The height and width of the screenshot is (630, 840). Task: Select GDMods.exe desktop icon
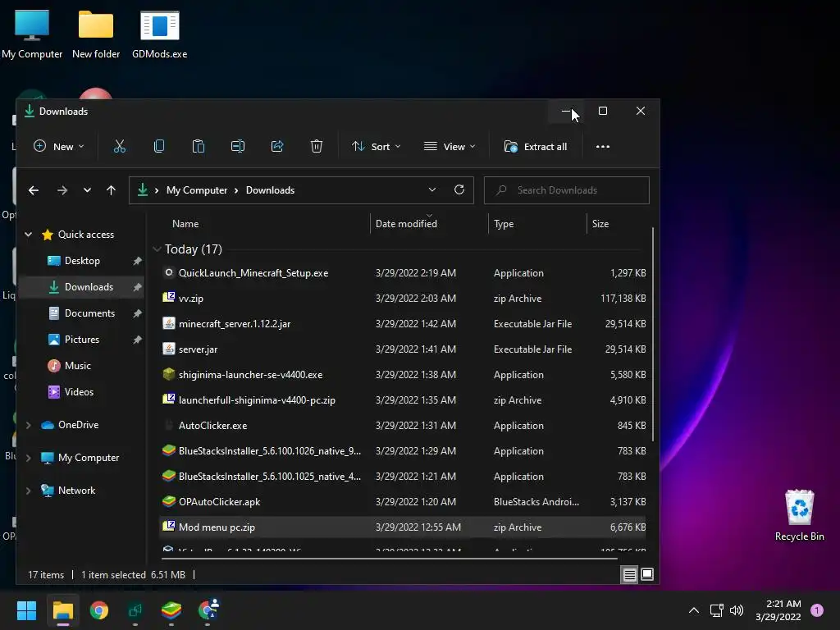pyautogui.click(x=160, y=34)
